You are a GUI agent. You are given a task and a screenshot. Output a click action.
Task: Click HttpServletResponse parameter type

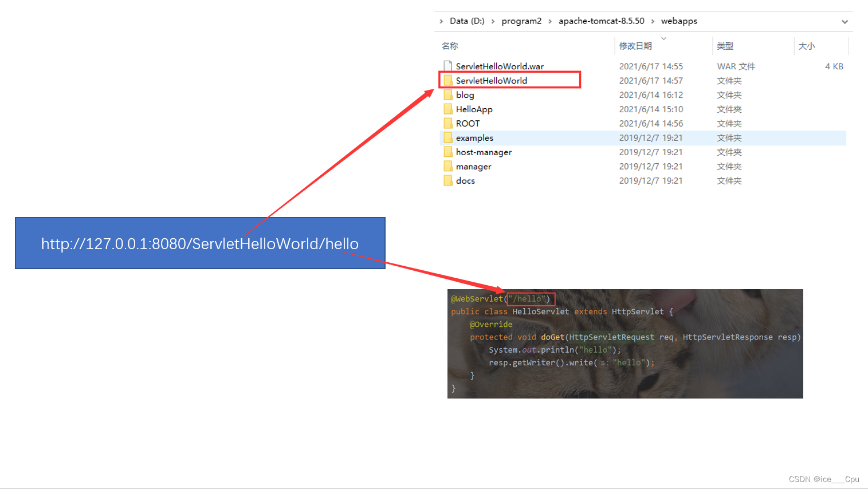point(728,337)
